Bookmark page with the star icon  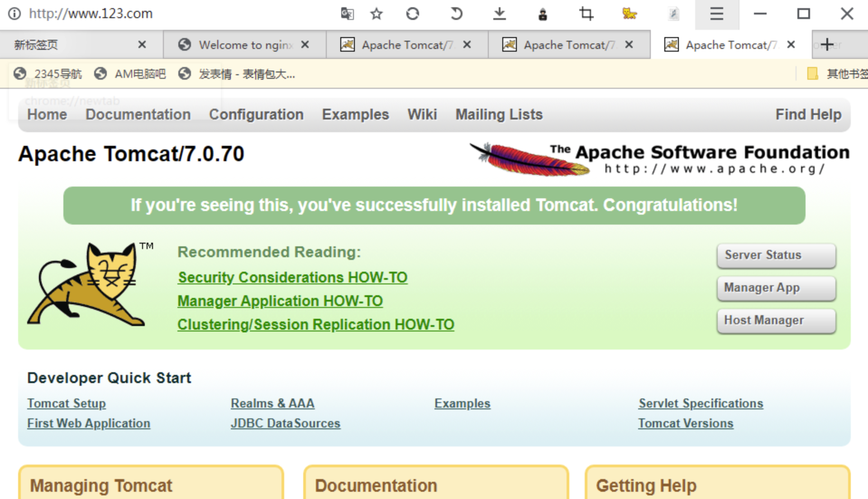(377, 14)
